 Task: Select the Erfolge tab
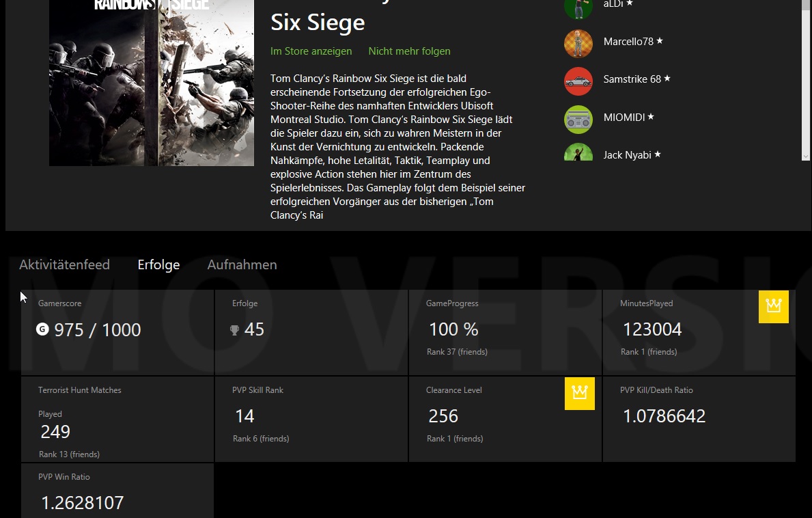click(x=158, y=264)
